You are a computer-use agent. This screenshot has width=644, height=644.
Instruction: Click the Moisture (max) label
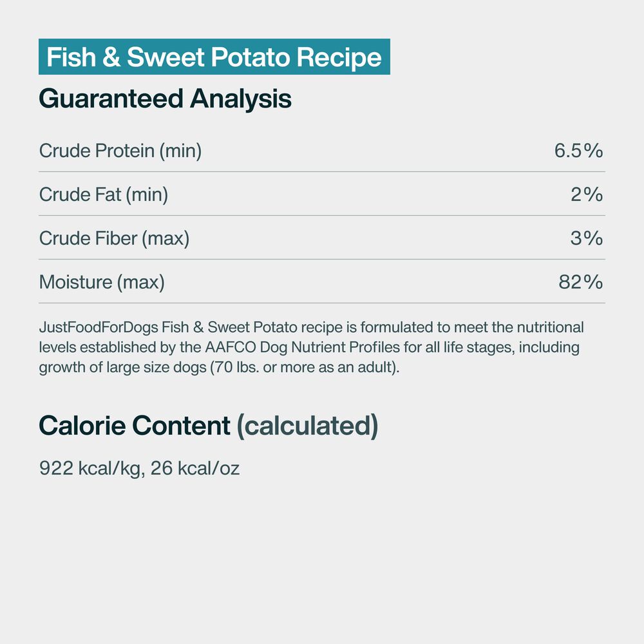click(102, 282)
